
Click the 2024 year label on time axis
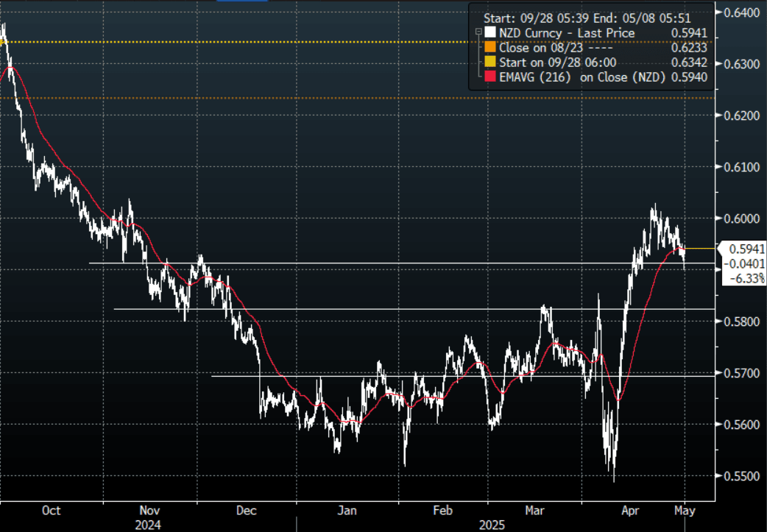point(149,525)
